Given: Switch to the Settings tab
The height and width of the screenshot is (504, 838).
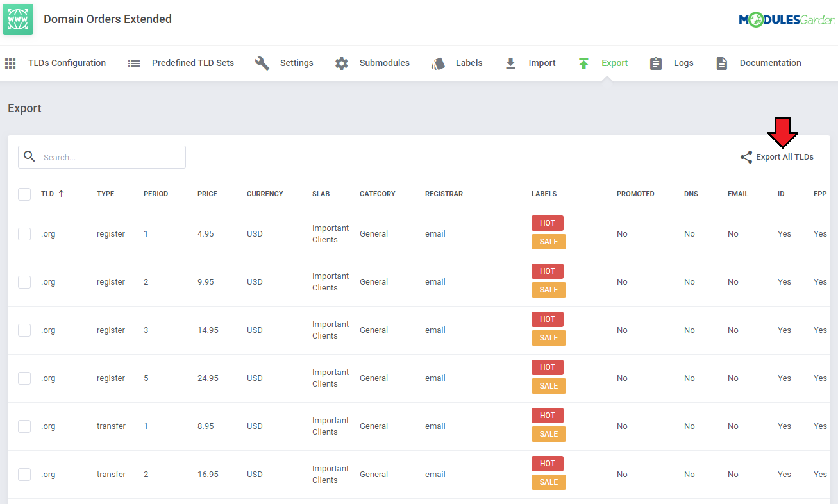Looking at the screenshot, I should (284, 63).
